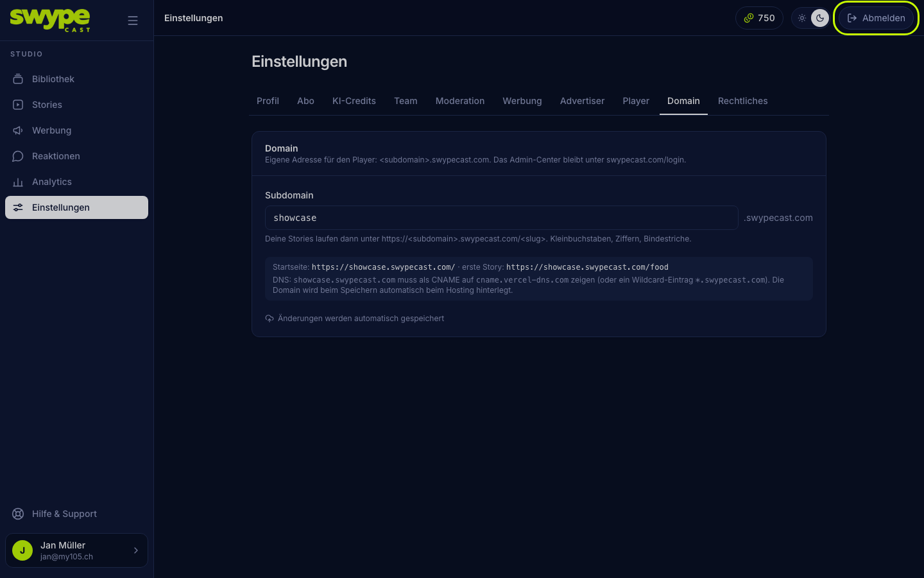Click the Startseite URL https://showcase.swypecast.com/
This screenshot has height=578, width=924.
pos(383,267)
